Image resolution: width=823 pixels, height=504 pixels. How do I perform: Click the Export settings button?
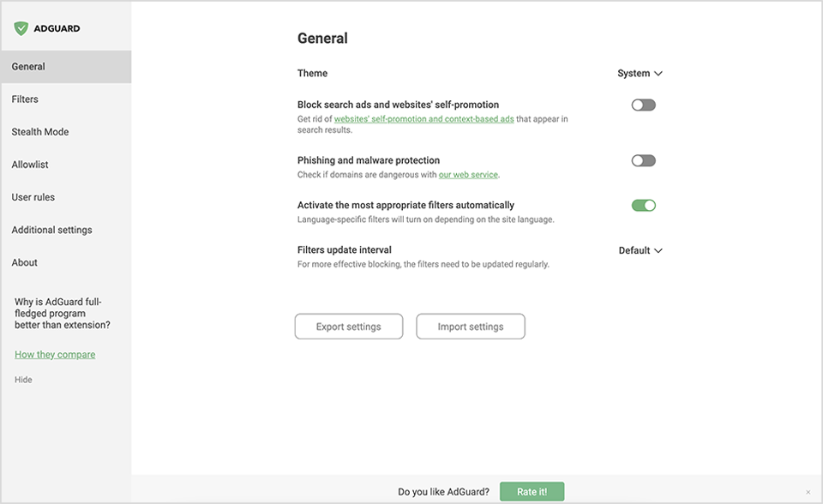(348, 327)
